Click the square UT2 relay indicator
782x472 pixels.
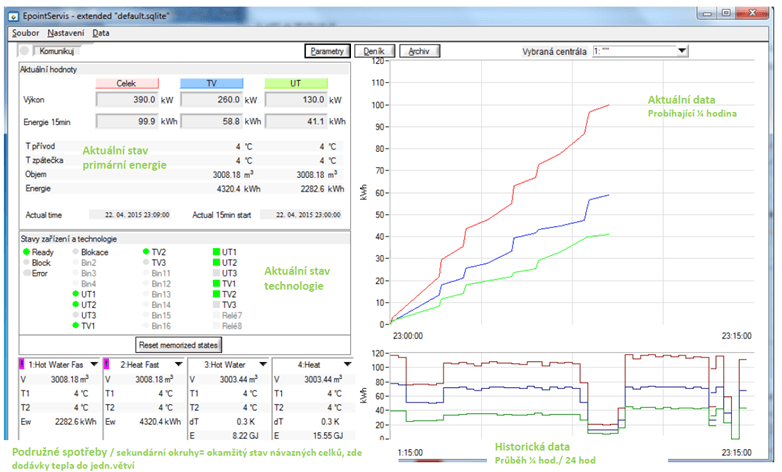coord(216,262)
